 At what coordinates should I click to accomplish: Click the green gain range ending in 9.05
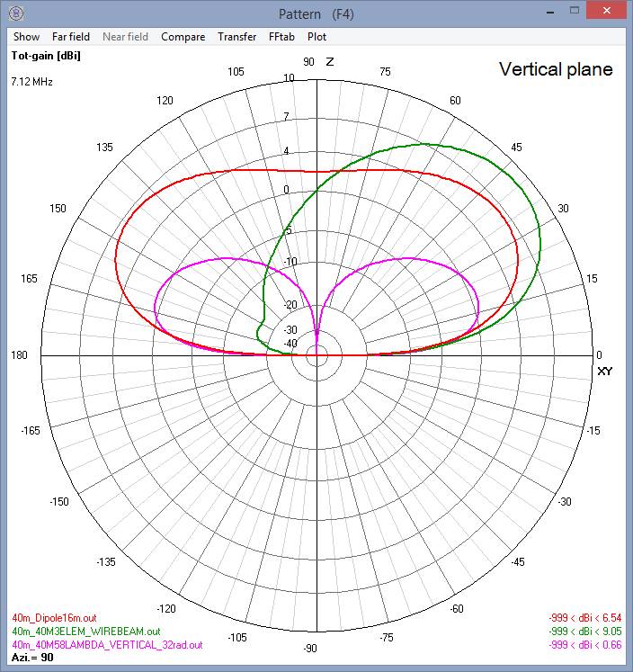[584, 632]
